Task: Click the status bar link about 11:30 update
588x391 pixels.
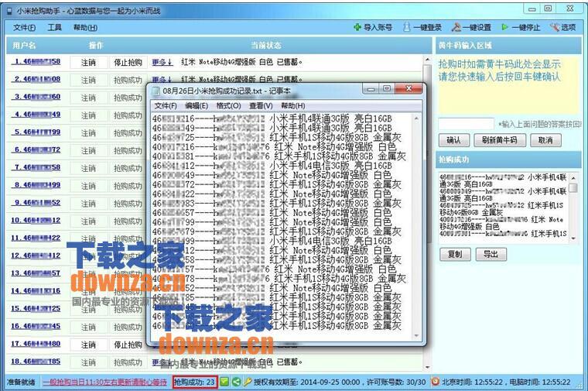Action: 105,382
